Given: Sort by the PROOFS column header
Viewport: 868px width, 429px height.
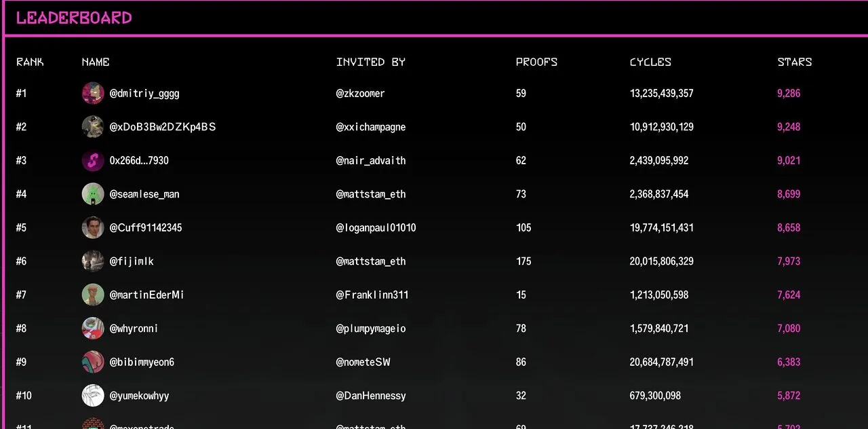Looking at the screenshot, I should coord(536,62).
